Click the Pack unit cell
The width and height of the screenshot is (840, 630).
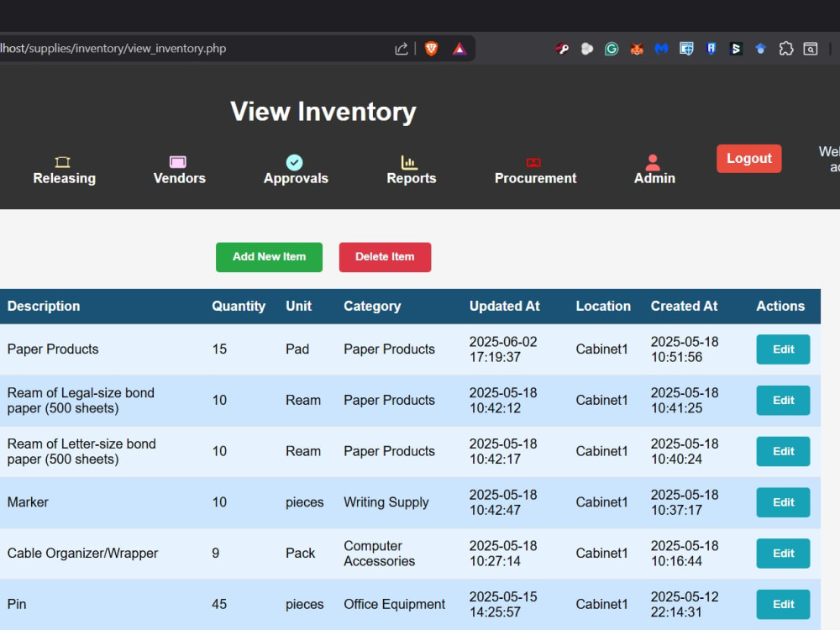click(300, 554)
